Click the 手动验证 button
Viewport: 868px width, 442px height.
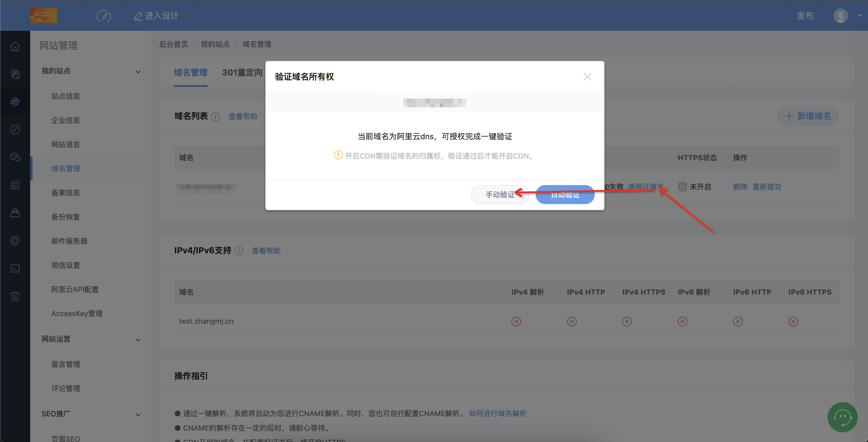coord(500,195)
